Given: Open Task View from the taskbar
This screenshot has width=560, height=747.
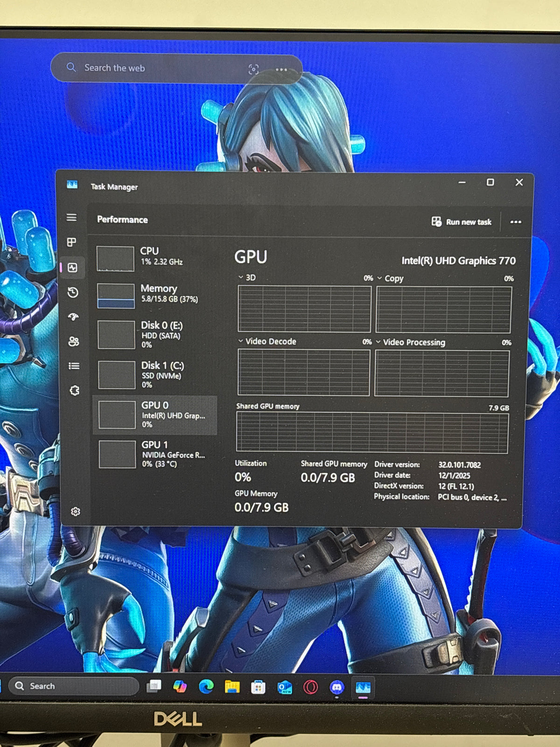Looking at the screenshot, I should 154,686.
